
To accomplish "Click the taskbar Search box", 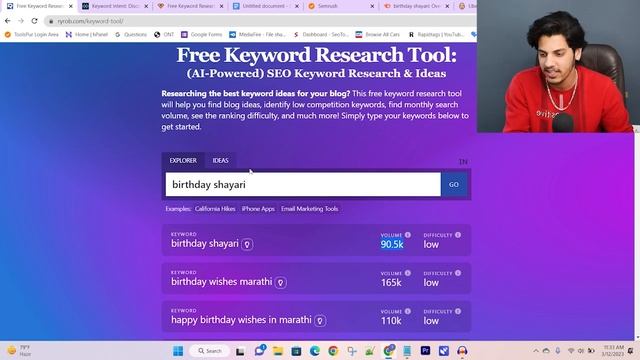I will coord(209,351).
